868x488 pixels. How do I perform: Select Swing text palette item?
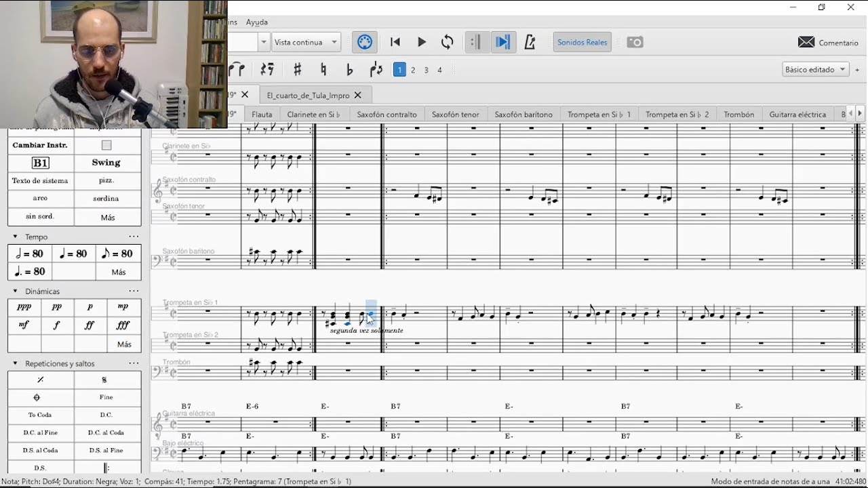106,163
